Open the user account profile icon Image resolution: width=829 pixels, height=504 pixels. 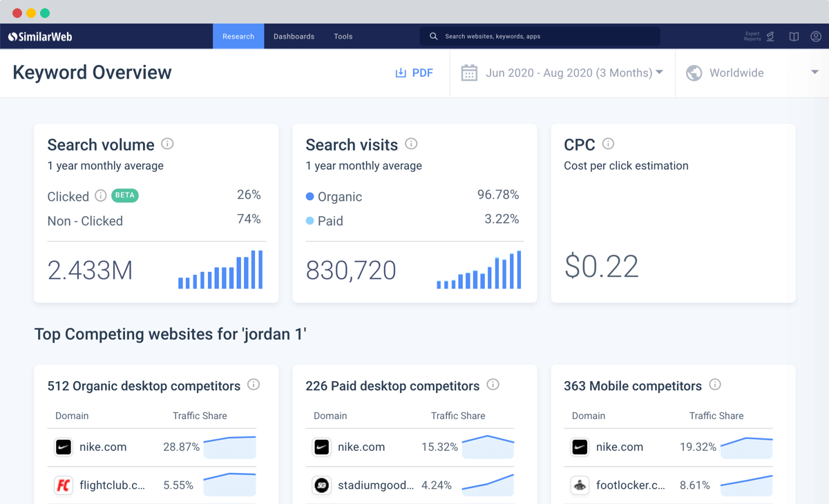click(816, 37)
